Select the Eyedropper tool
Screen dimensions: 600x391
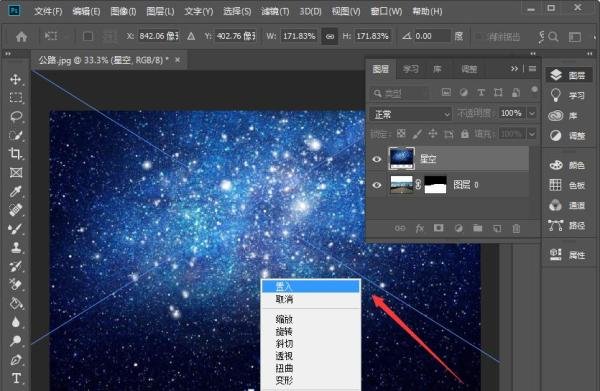click(16, 191)
